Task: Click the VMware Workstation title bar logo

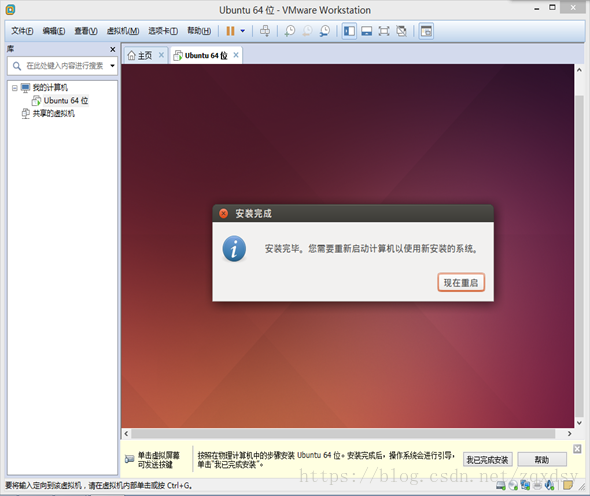Action: coord(11,10)
